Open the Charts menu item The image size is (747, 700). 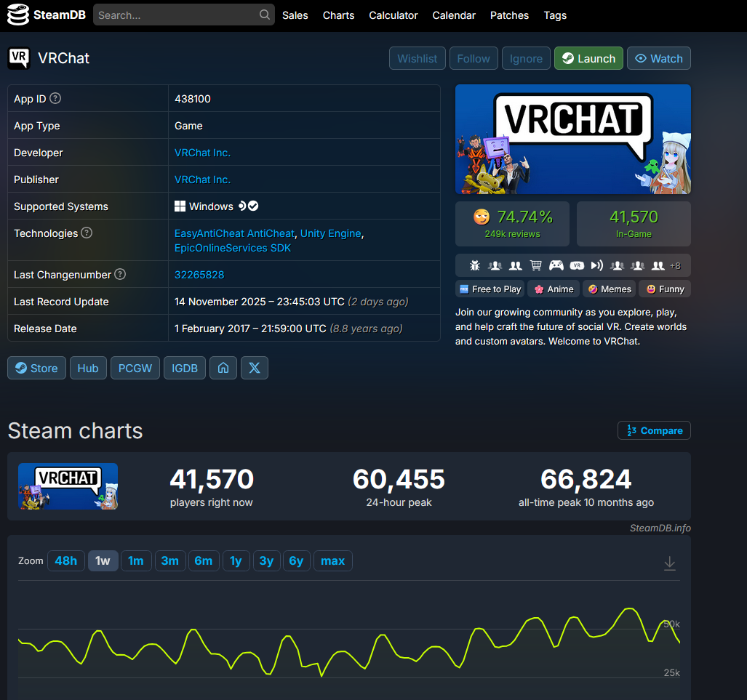point(338,15)
